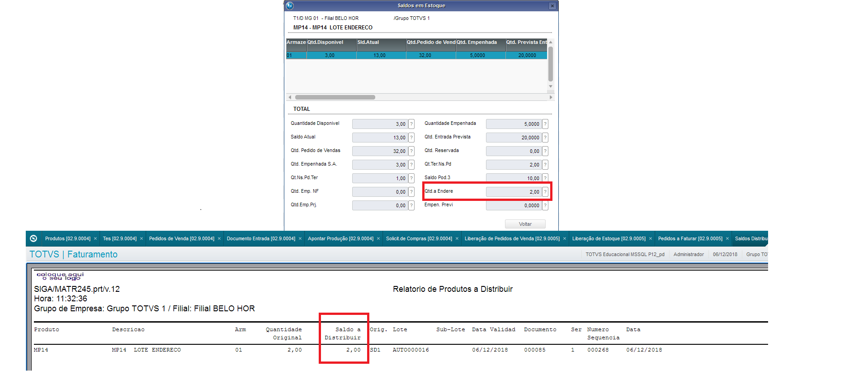Click help icon beside Qtd. Pedido de Vendas field
Screen dimensions: 868x371
pyautogui.click(x=411, y=151)
